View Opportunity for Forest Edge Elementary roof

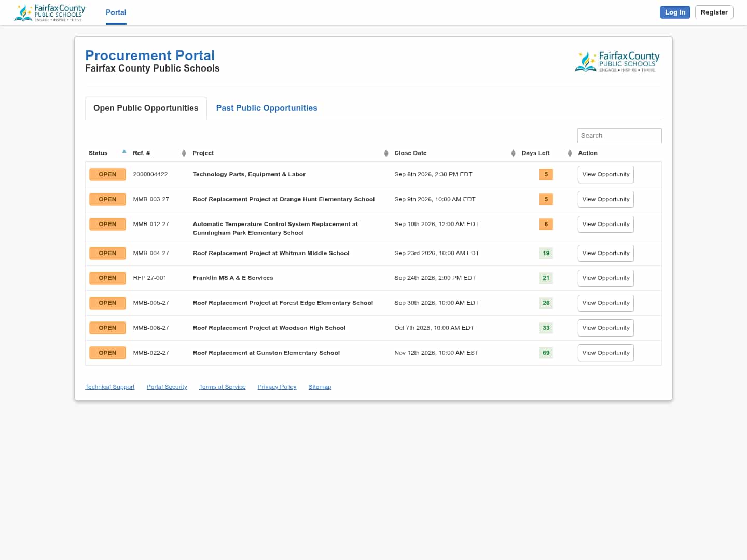606,303
